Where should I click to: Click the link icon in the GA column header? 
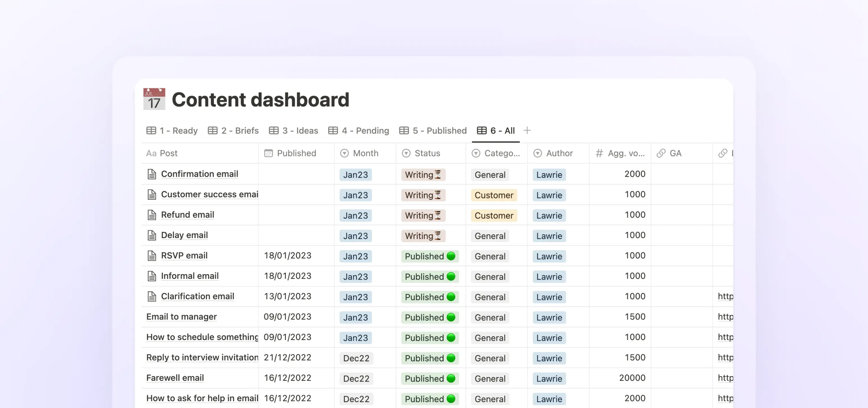click(x=661, y=153)
